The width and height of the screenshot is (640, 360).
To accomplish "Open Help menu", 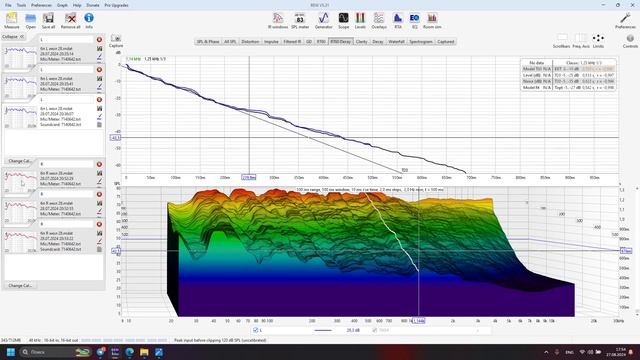I will click(x=77, y=5).
